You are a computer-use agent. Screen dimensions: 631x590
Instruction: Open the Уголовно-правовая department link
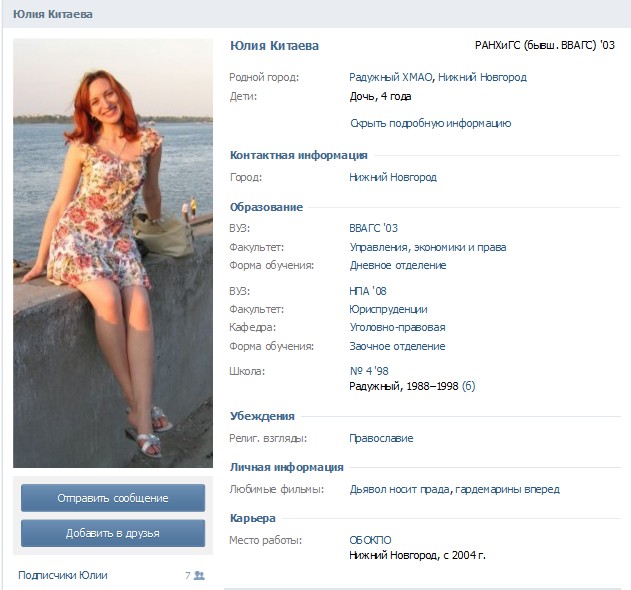[397, 328]
